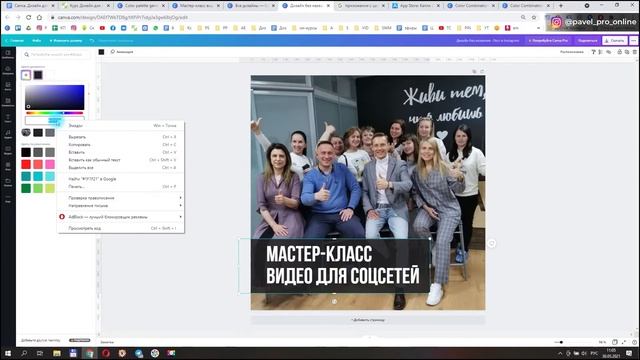
Task: Click the copy style paint roller icon
Action: pos(593,52)
